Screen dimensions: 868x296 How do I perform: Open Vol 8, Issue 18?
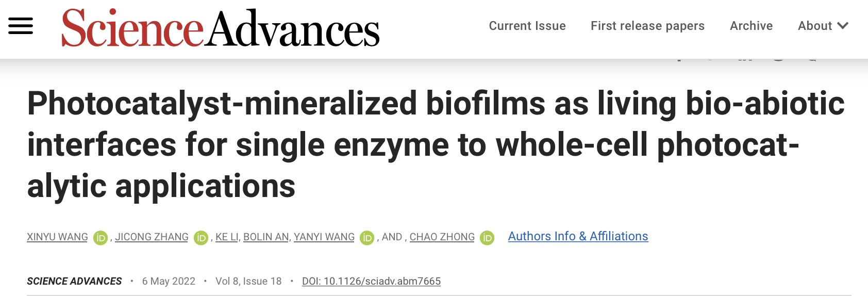(x=248, y=281)
